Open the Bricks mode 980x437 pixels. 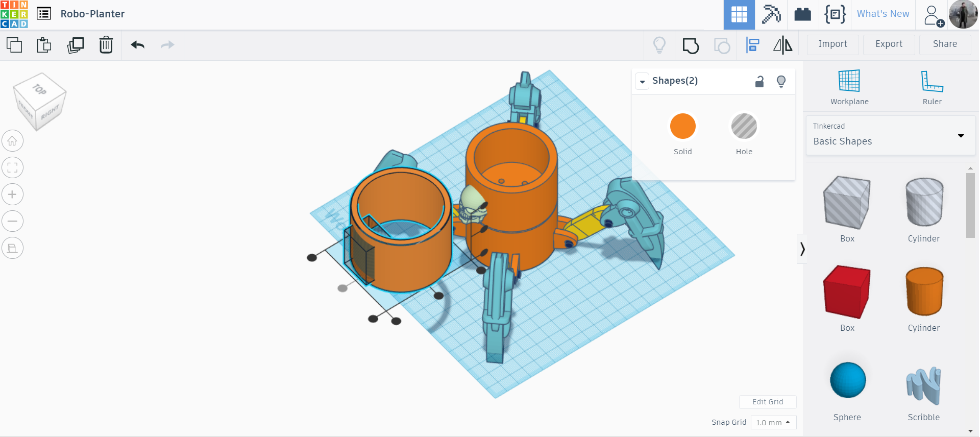tap(803, 14)
